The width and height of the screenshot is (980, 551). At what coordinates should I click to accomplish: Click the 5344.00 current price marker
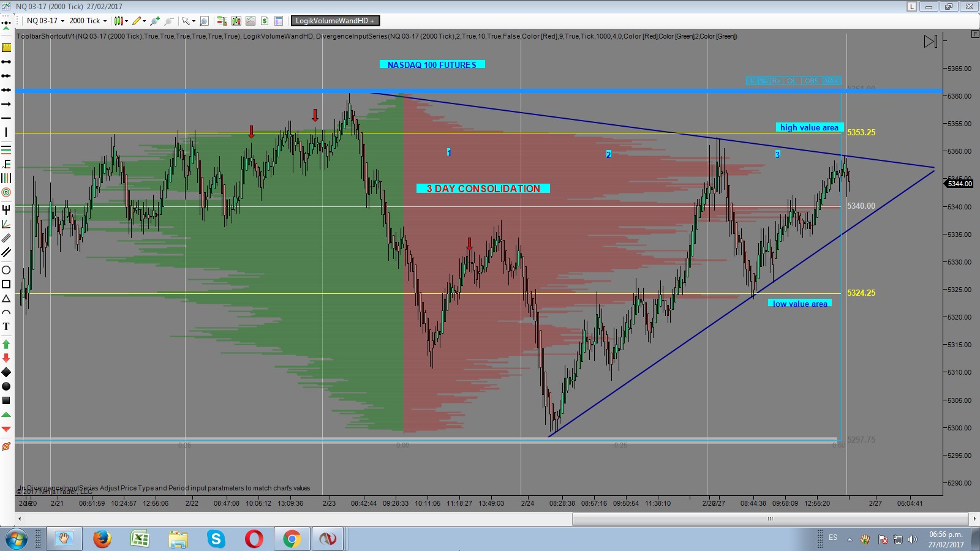(x=960, y=184)
